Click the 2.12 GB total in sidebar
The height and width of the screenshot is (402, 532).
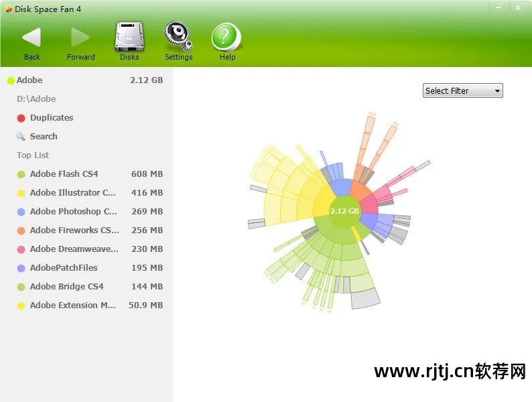click(x=146, y=80)
